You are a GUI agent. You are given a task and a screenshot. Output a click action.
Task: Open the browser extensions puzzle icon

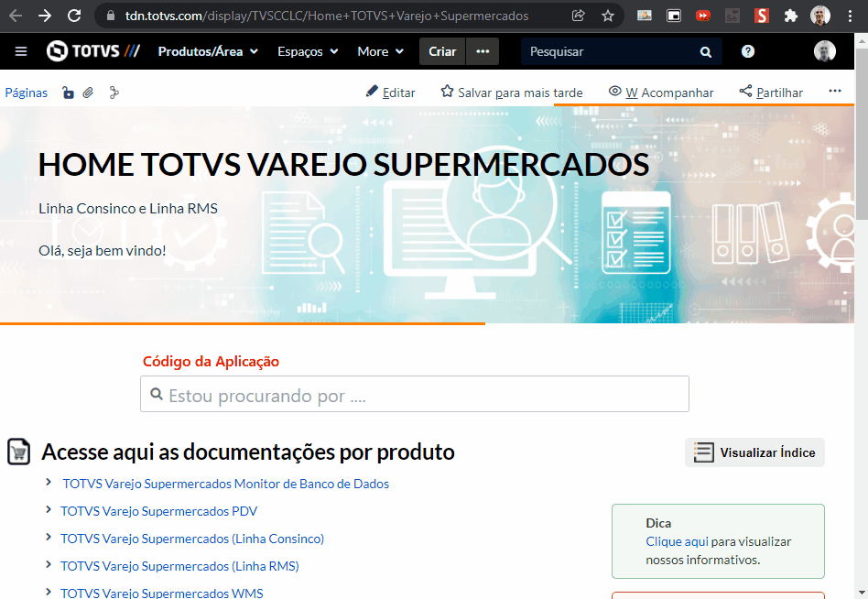click(790, 16)
